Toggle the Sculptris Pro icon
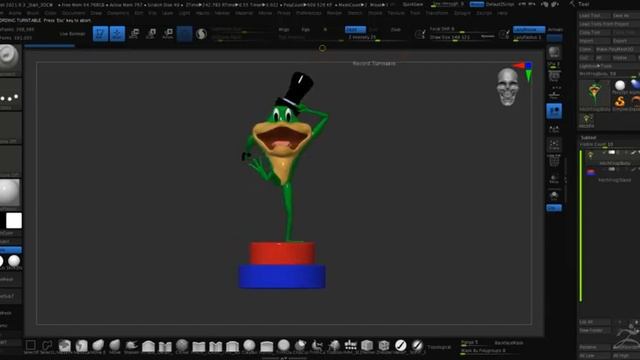 pyautogui.click(x=201, y=33)
